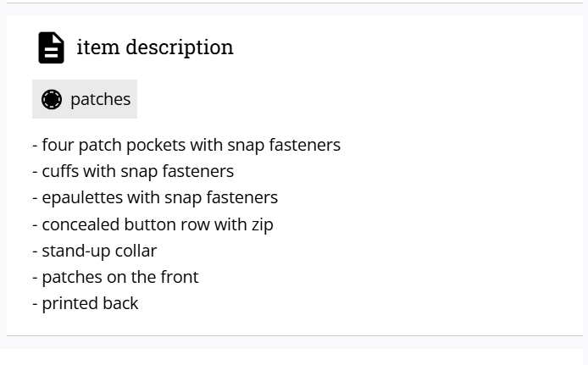Click the document icon beside item description

[x=52, y=47]
